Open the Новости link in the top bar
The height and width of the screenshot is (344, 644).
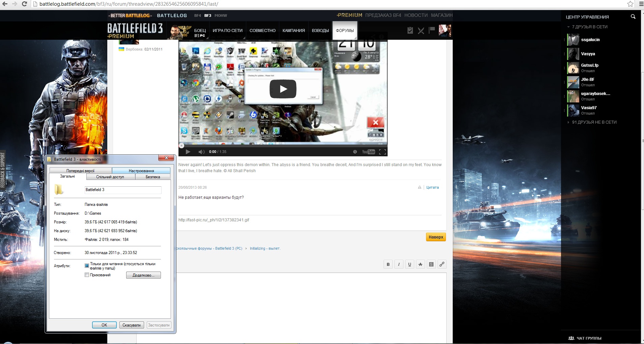click(x=416, y=15)
